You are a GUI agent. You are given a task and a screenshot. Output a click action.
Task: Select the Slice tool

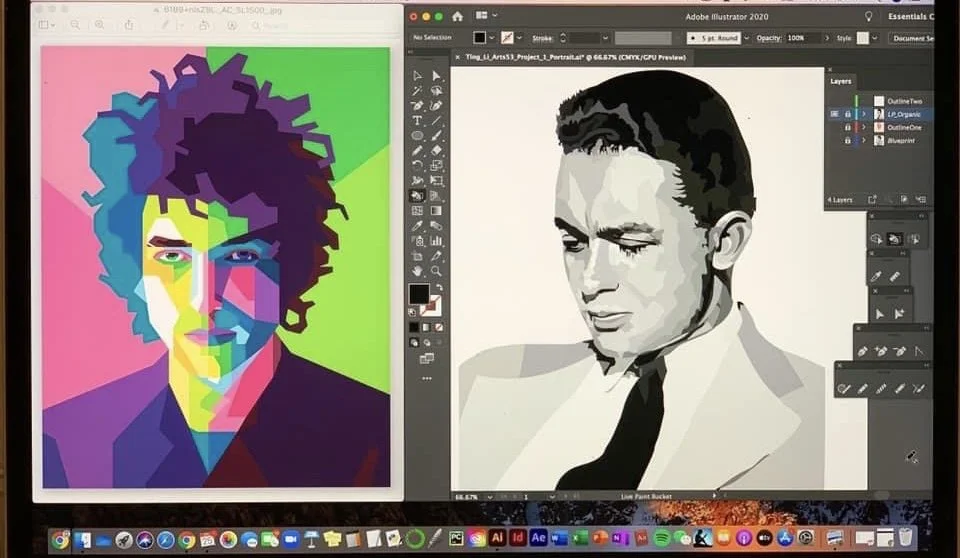(x=436, y=255)
